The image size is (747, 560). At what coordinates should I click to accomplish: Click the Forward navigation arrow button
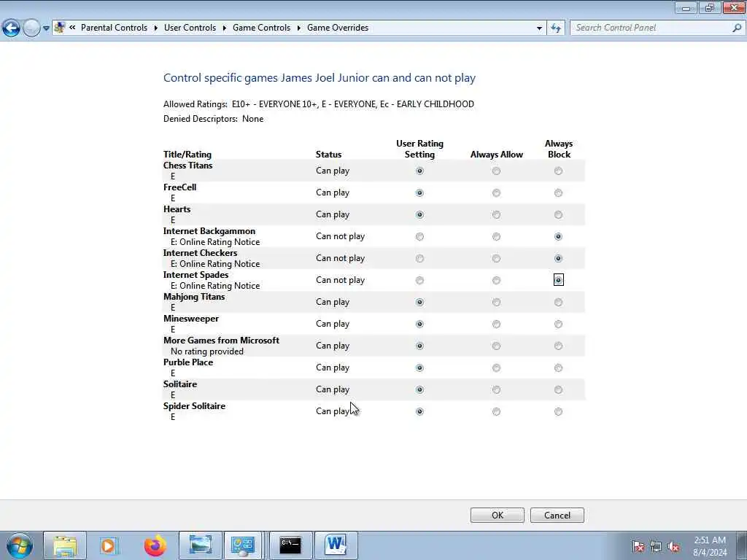coord(31,28)
